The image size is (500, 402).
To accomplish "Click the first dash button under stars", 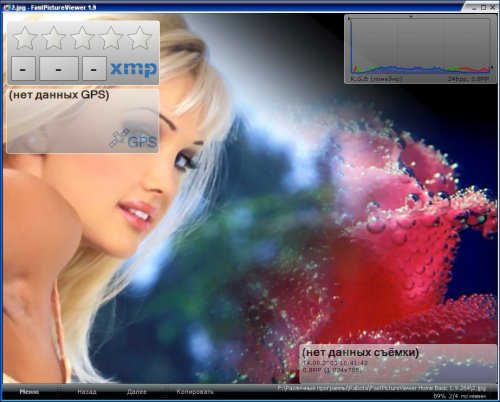I will click(x=23, y=69).
